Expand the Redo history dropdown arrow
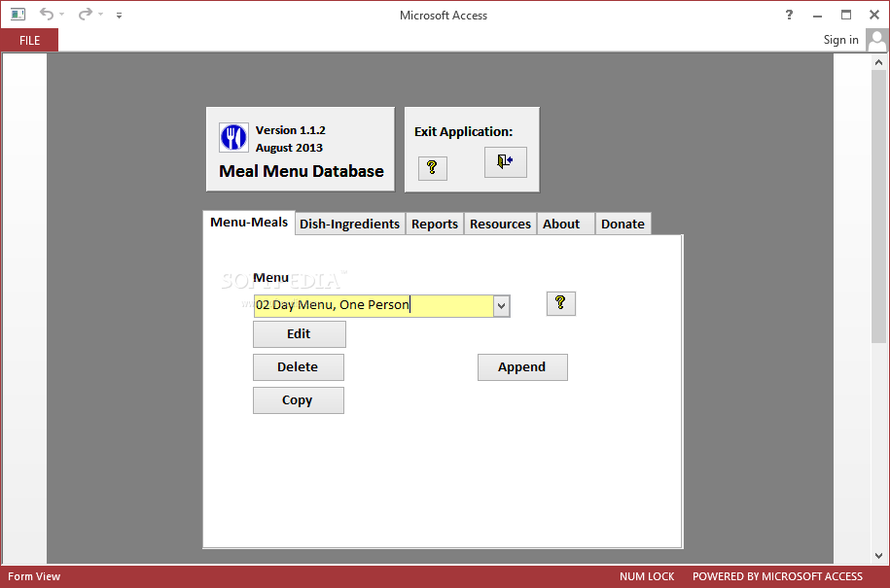This screenshot has height=588, width=890. click(x=100, y=15)
